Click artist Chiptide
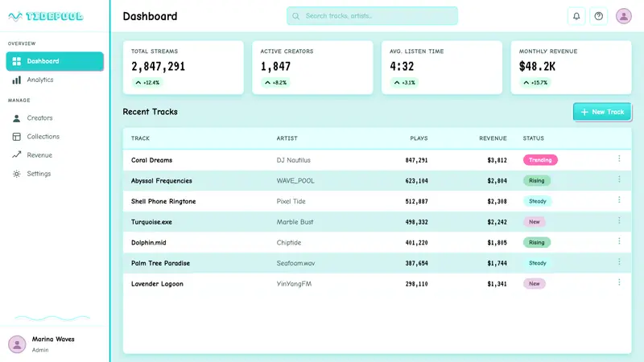 (289, 243)
